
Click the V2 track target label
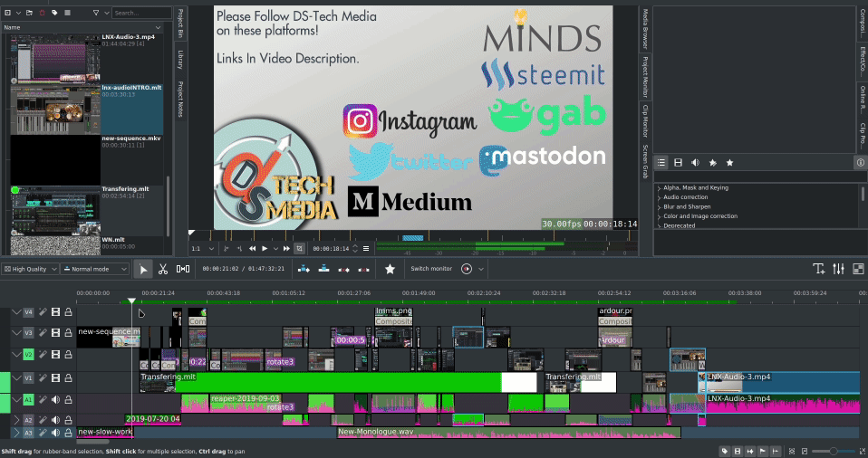28,355
